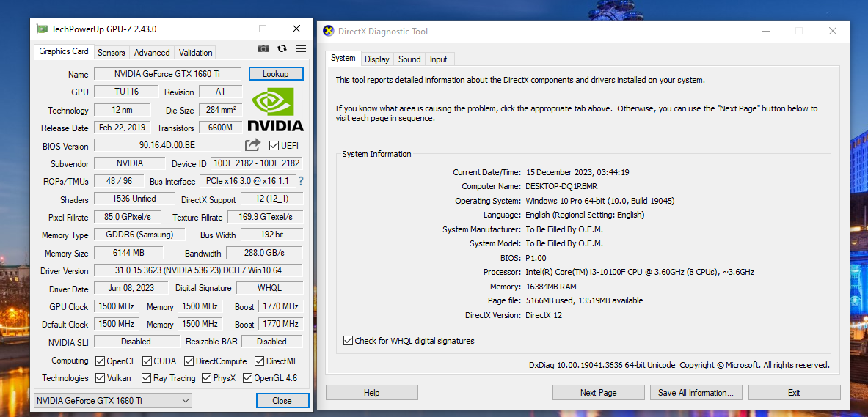Click the Shaders 1536 Unified field

134,199
